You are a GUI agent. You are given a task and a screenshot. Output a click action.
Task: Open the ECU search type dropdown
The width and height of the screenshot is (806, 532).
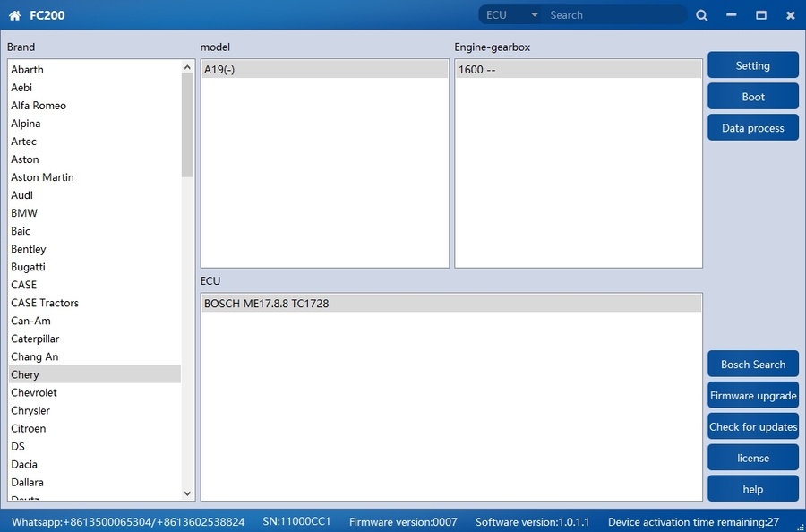[511, 15]
